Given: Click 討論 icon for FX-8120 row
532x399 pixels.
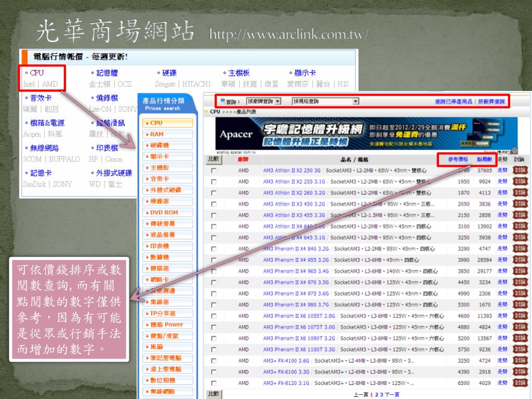Looking at the screenshot, I should click(x=520, y=383).
